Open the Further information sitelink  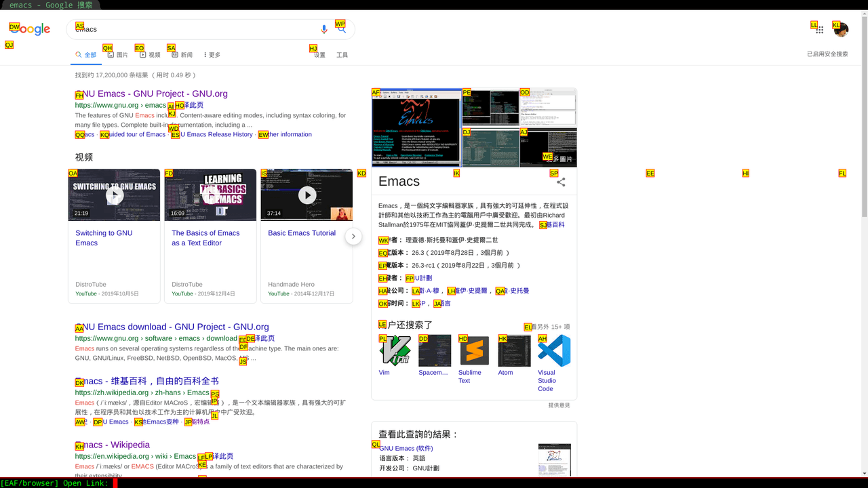point(285,134)
